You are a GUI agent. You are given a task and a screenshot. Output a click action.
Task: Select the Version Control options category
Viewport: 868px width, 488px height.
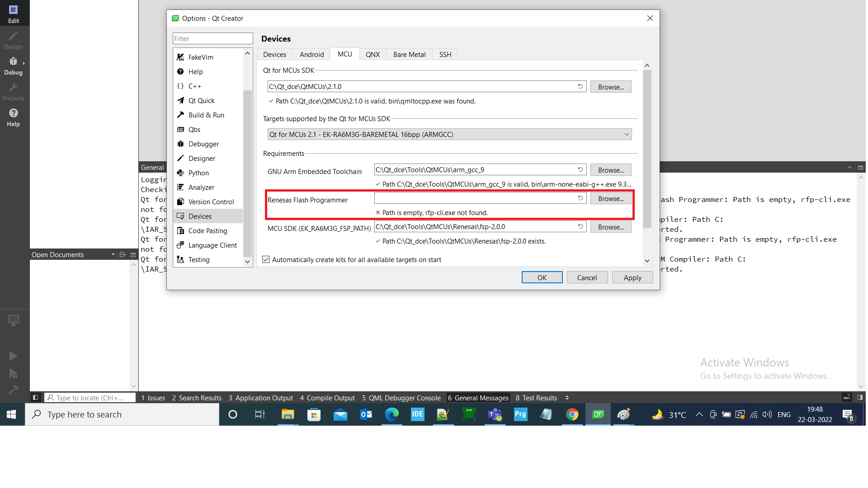click(x=211, y=202)
